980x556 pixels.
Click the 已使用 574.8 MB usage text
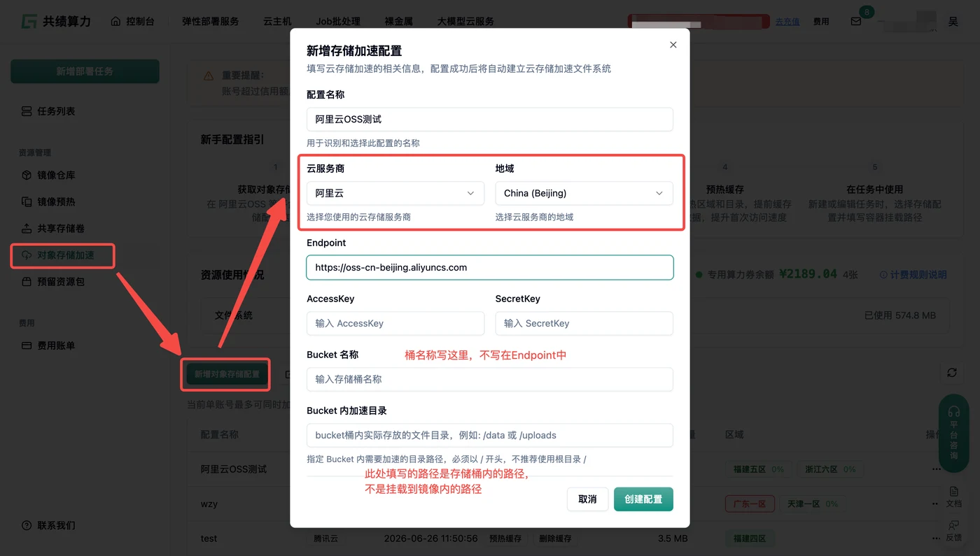(x=900, y=315)
